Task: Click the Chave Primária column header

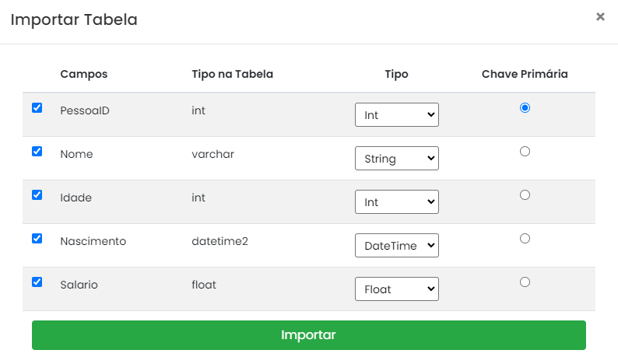Action: [x=525, y=75]
